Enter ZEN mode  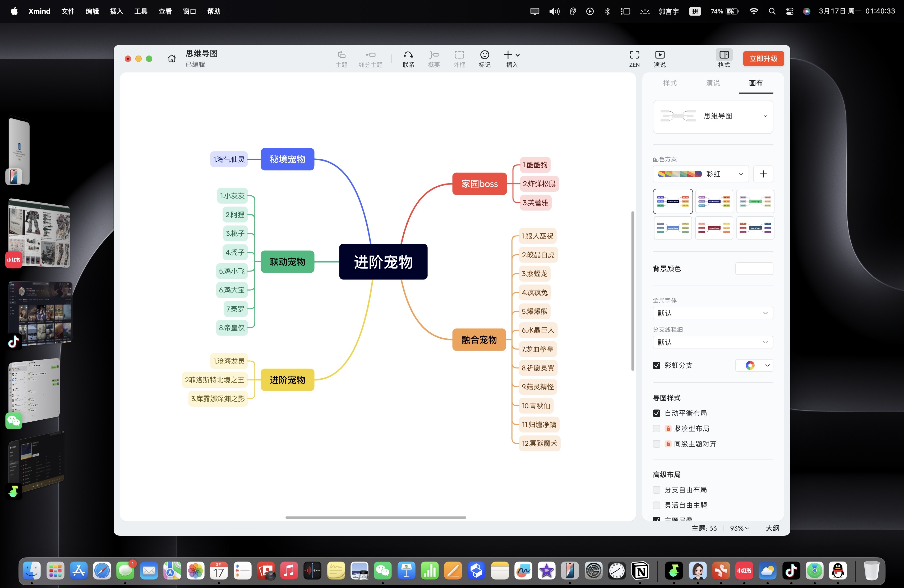634,59
